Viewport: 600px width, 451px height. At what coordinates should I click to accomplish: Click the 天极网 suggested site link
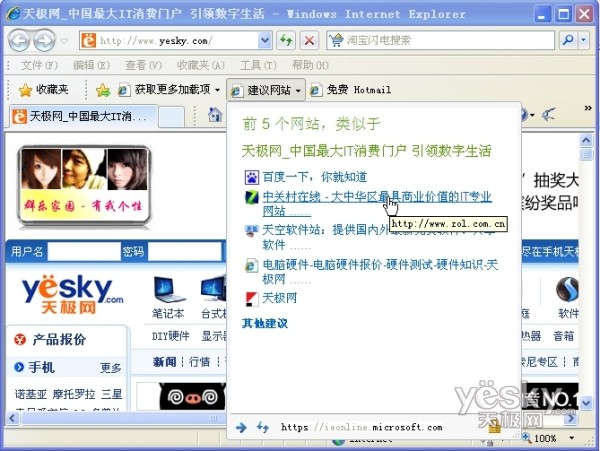click(x=280, y=298)
